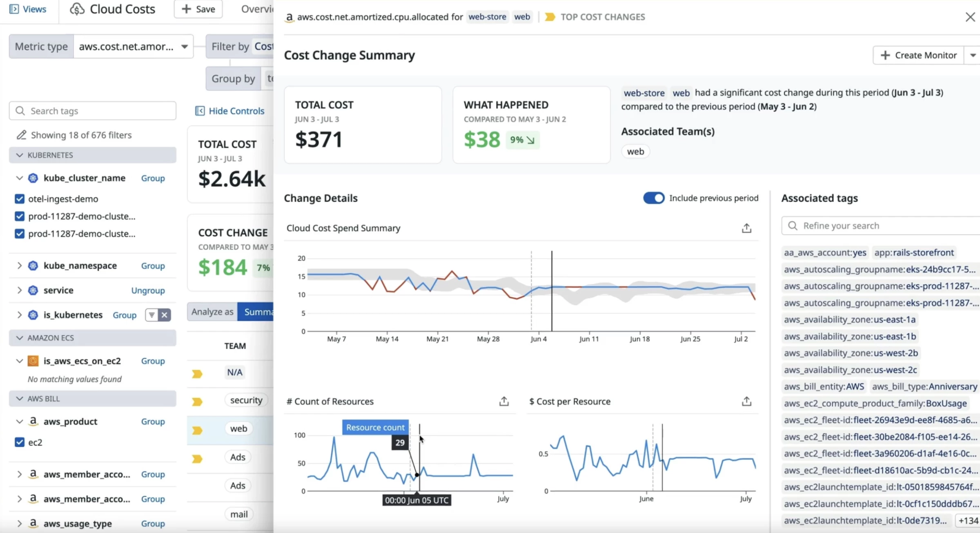980x533 pixels.
Task: Collapse the KUBERNETES section
Action: coord(19,155)
